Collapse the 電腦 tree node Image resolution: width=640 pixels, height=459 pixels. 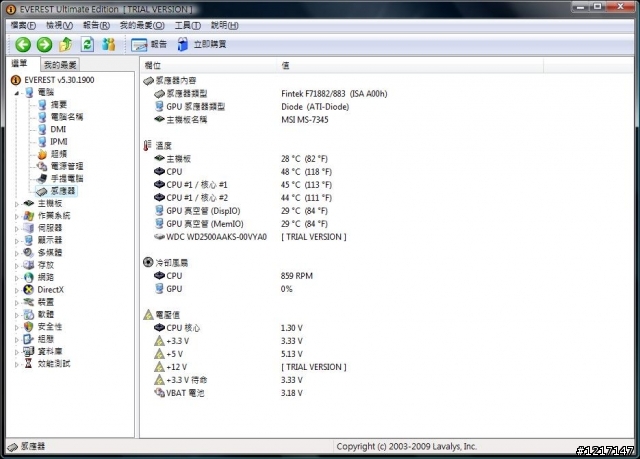tap(17, 93)
